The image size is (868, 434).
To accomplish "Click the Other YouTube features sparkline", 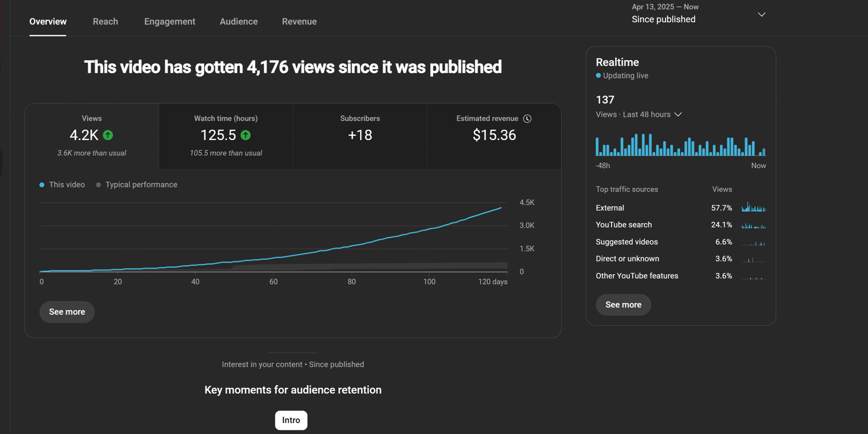I will coord(754,276).
